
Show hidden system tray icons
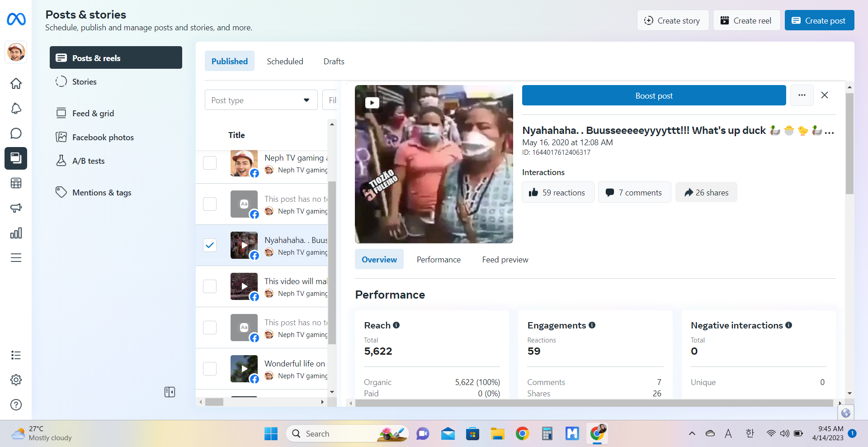[692, 433]
